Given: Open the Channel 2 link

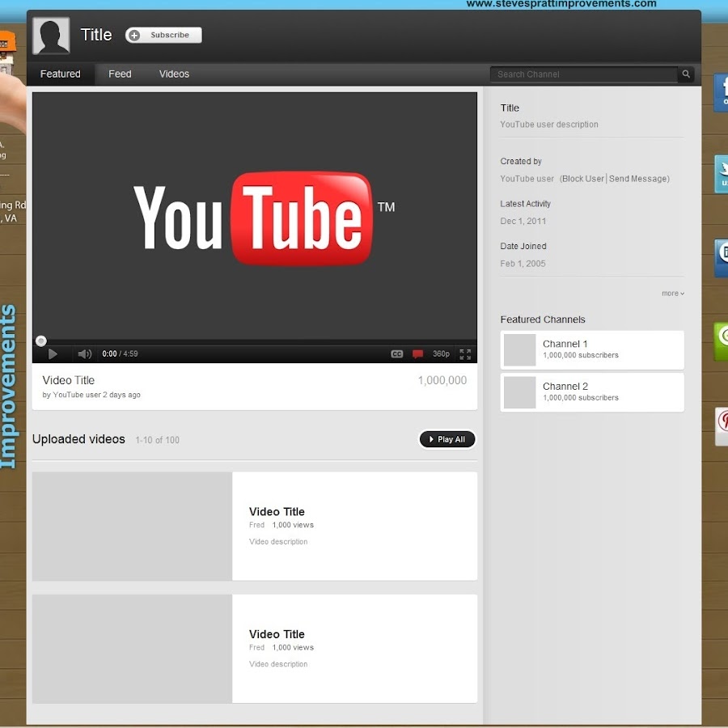Looking at the screenshot, I should coord(565,387).
